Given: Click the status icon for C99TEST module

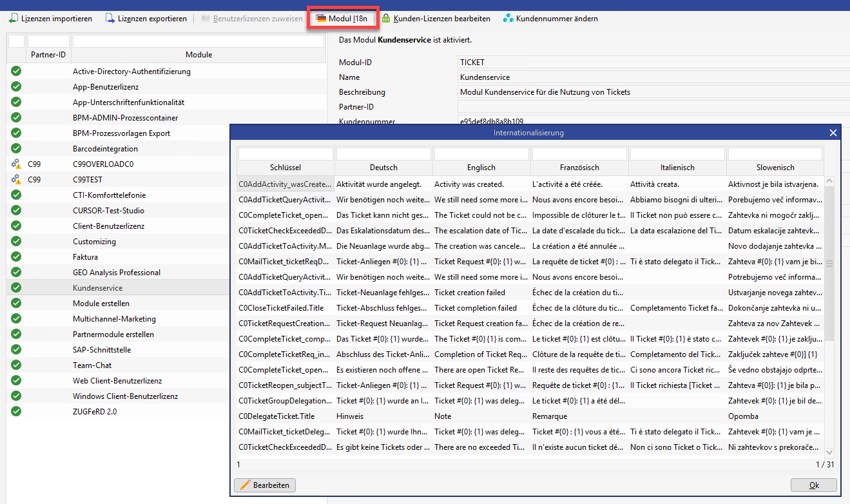Looking at the screenshot, I should pyautogui.click(x=16, y=180).
